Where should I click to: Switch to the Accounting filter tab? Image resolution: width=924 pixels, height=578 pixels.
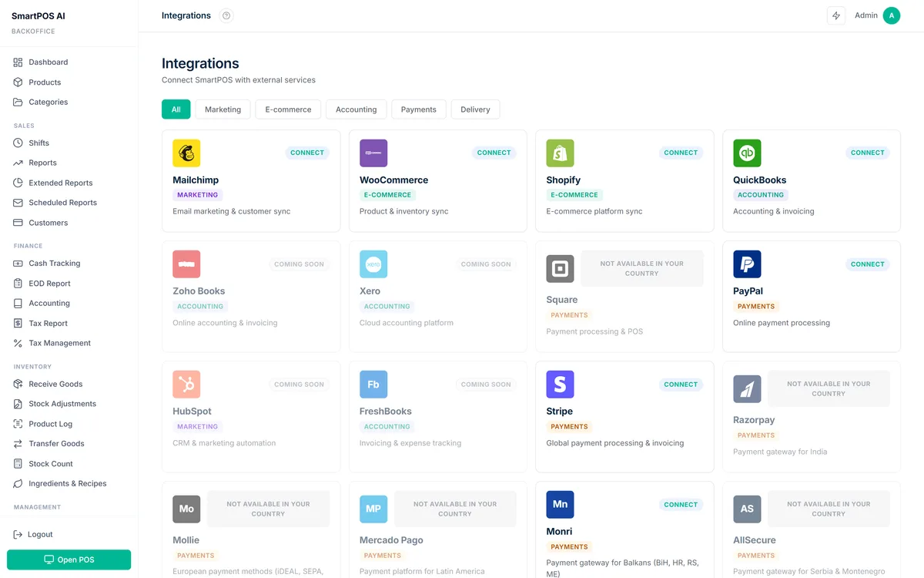356,109
